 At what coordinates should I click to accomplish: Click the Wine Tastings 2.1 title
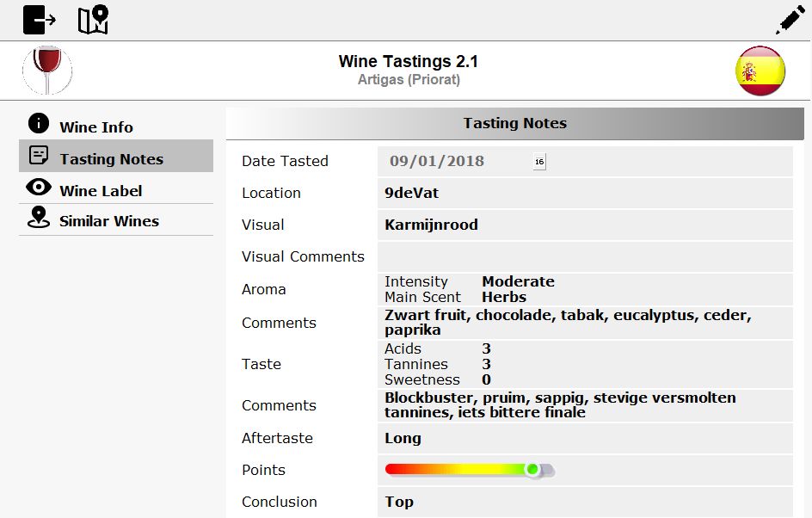408,61
